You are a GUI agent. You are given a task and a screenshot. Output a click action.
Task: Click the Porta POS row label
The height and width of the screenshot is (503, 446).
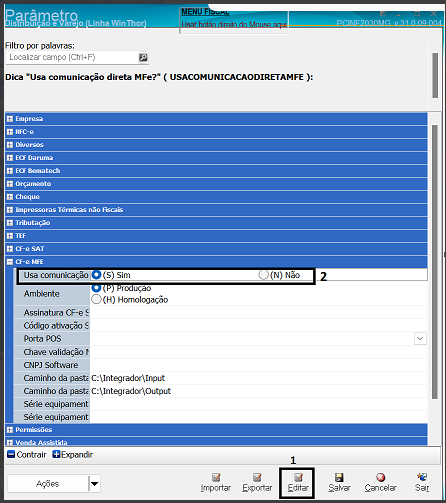tap(42, 339)
